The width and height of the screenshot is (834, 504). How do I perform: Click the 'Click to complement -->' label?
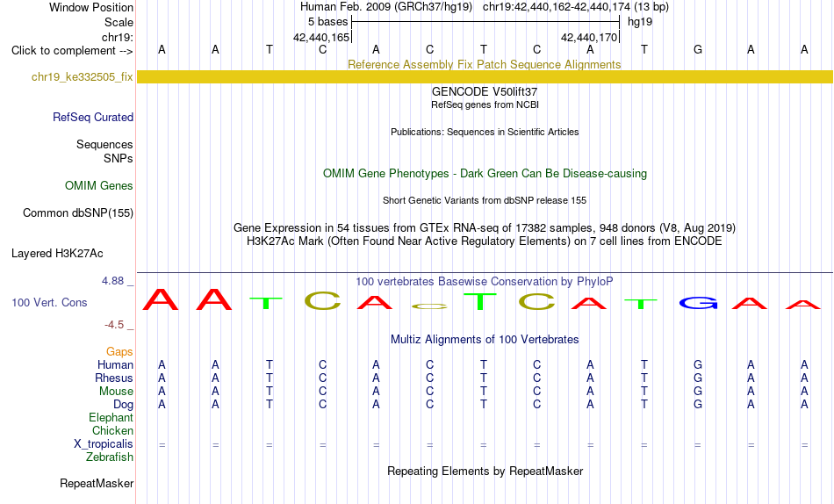click(x=72, y=51)
